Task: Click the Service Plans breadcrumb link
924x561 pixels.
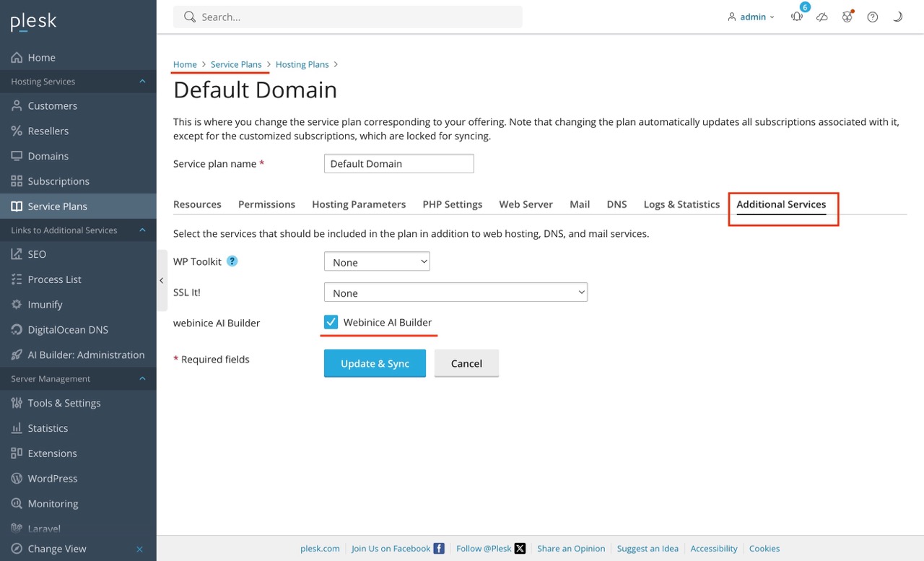Action: 236,64
